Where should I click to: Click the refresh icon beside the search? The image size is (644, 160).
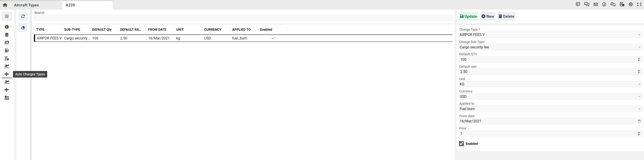[x=23, y=16]
